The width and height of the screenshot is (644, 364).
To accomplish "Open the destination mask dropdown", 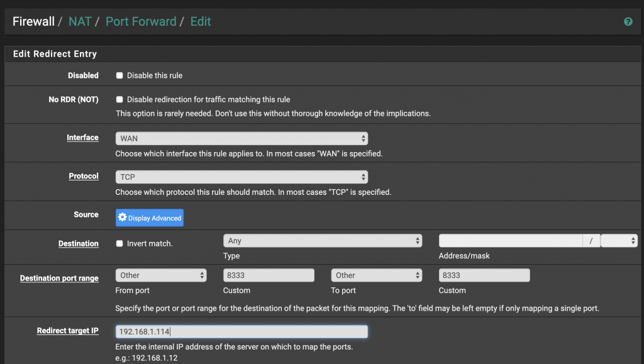I will pyautogui.click(x=619, y=241).
